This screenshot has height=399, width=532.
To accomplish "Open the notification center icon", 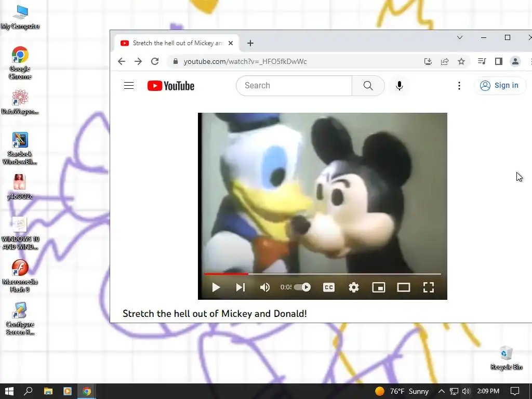I will (515, 391).
